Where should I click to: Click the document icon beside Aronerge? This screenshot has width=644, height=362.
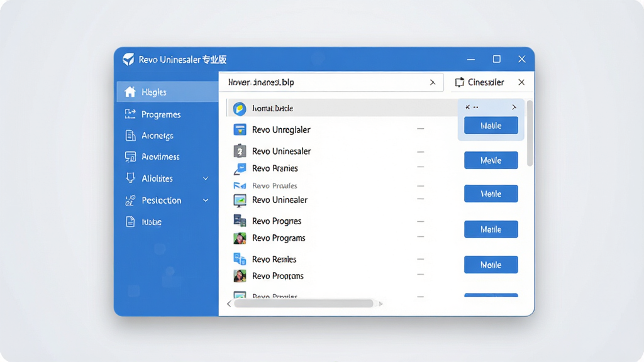pyautogui.click(x=130, y=136)
